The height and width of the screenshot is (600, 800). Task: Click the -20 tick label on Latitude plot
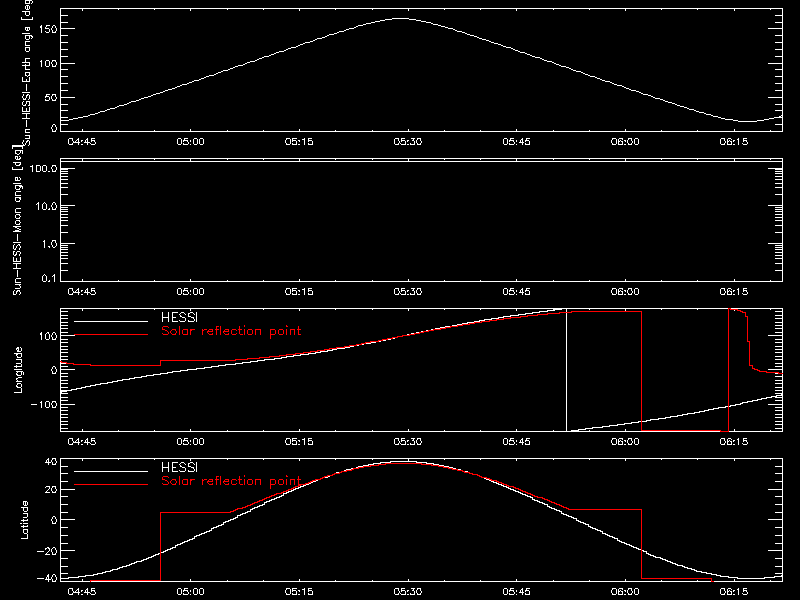coord(47,551)
